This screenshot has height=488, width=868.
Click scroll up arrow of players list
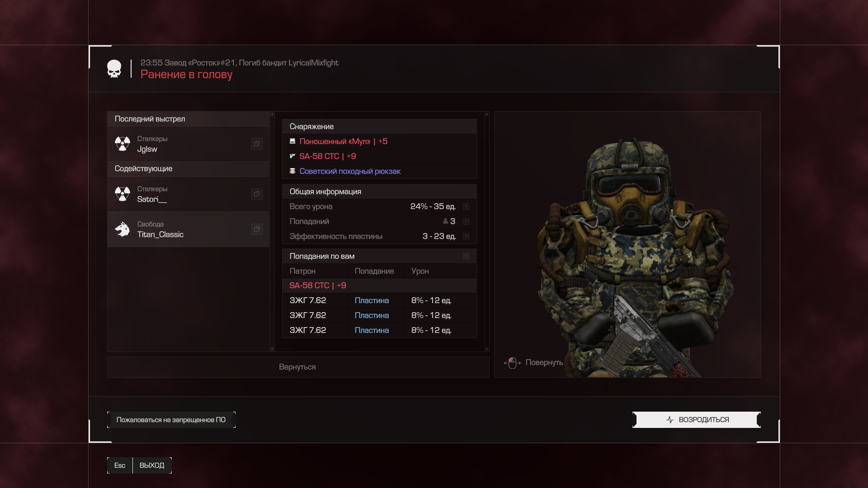coord(272,114)
